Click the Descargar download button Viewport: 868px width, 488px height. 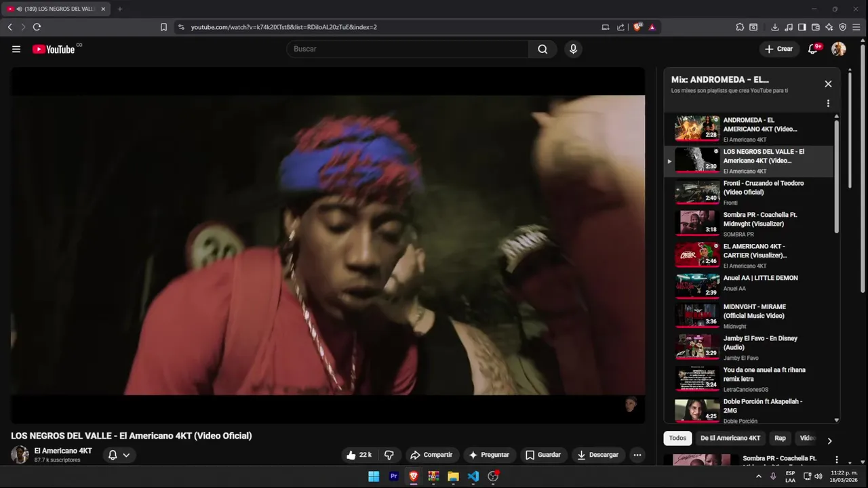coord(598,455)
